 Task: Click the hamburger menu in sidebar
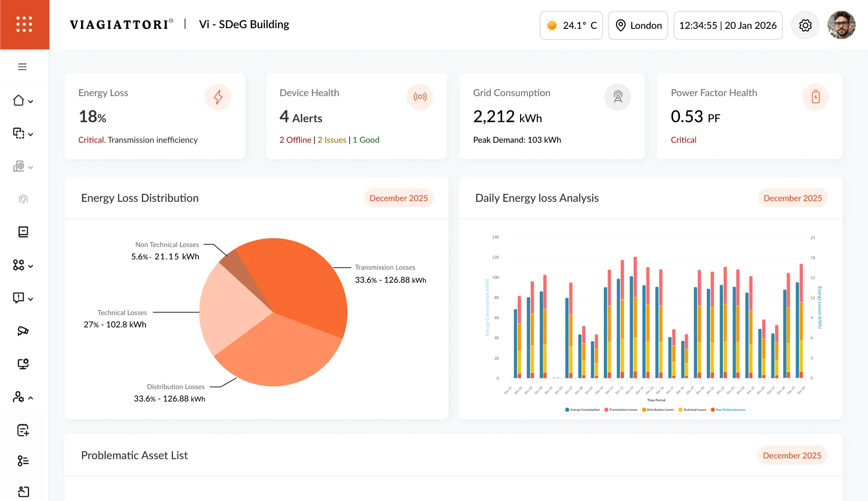click(22, 67)
